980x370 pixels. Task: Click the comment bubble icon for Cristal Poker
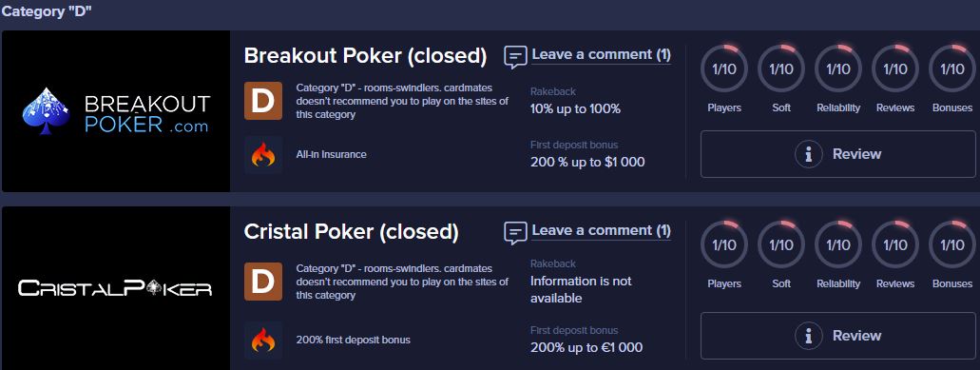[x=515, y=232]
